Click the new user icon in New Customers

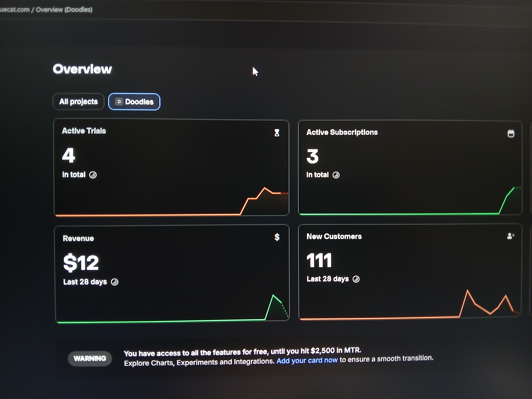coord(510,236)
